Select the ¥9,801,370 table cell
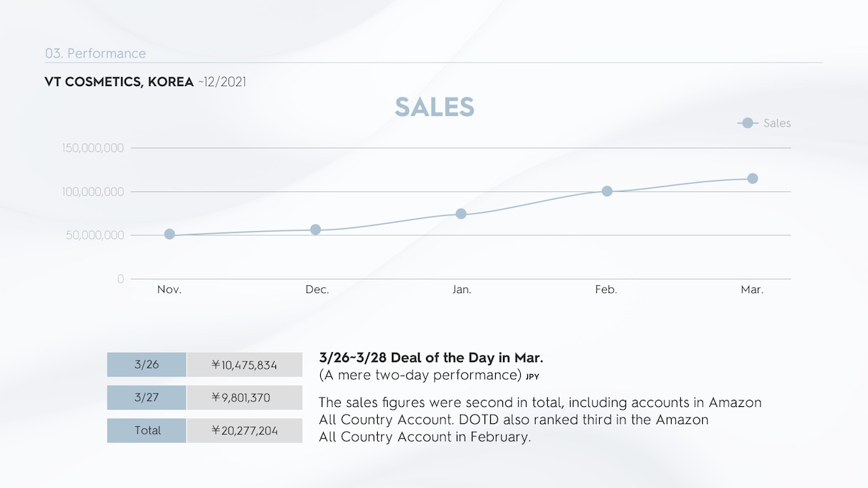The image size is (868, 488). point(245,398)
